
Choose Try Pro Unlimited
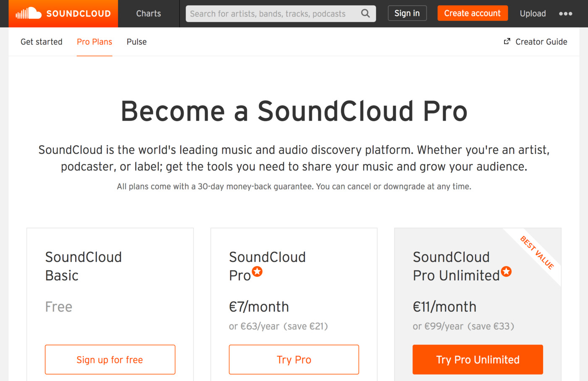pyautogui.click(x=478, y=360)
